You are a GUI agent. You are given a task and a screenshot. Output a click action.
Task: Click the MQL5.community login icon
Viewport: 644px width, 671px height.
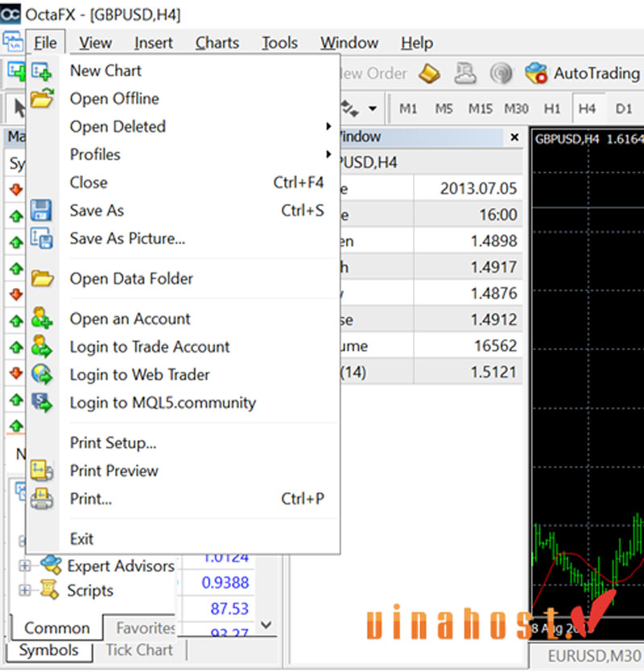point(42,403)
